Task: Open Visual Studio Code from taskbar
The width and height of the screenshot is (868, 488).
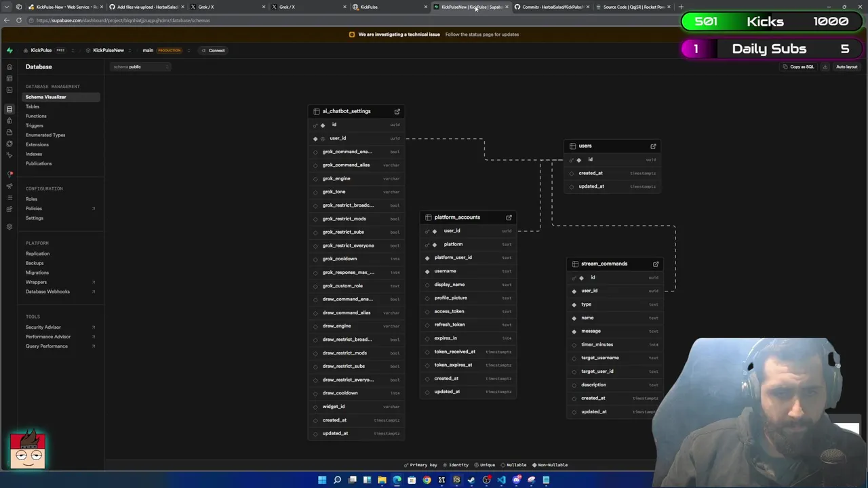Action: pos(501,480)
